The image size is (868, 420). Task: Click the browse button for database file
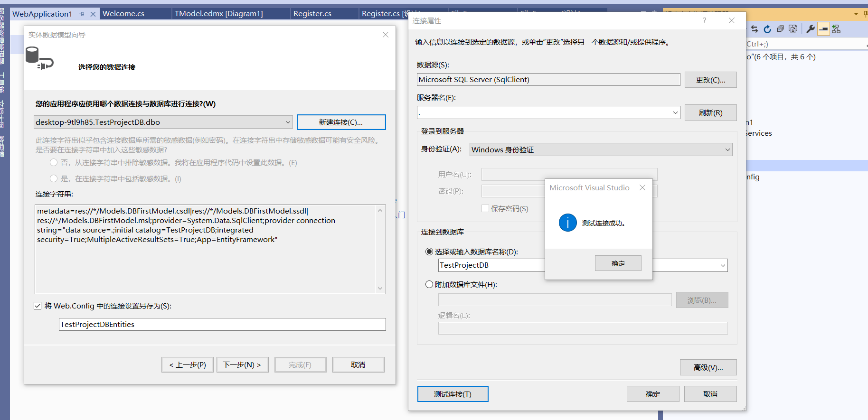click(702, 300)
